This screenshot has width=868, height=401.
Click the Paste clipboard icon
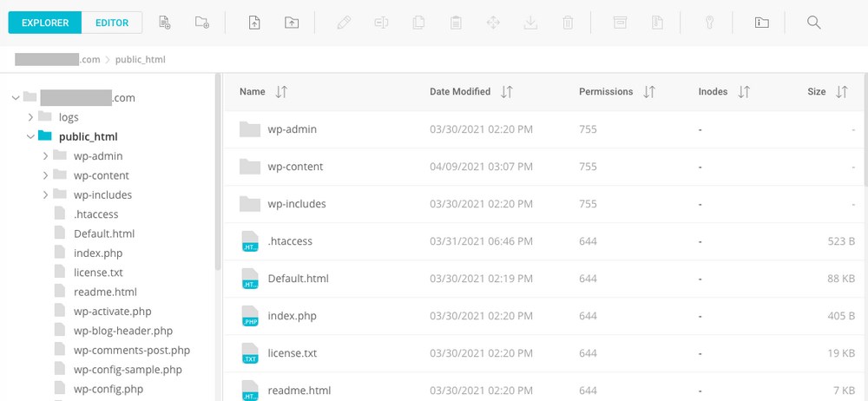(456, 23)
